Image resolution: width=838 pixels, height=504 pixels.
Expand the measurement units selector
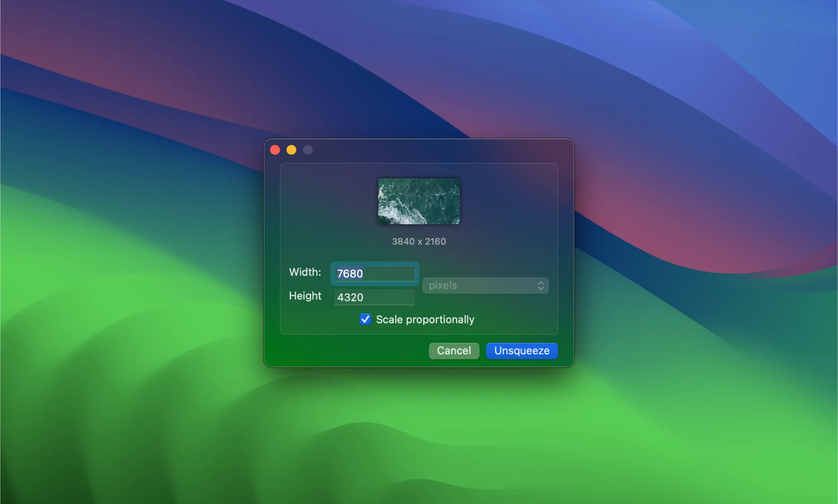click(x=485, y=285)
